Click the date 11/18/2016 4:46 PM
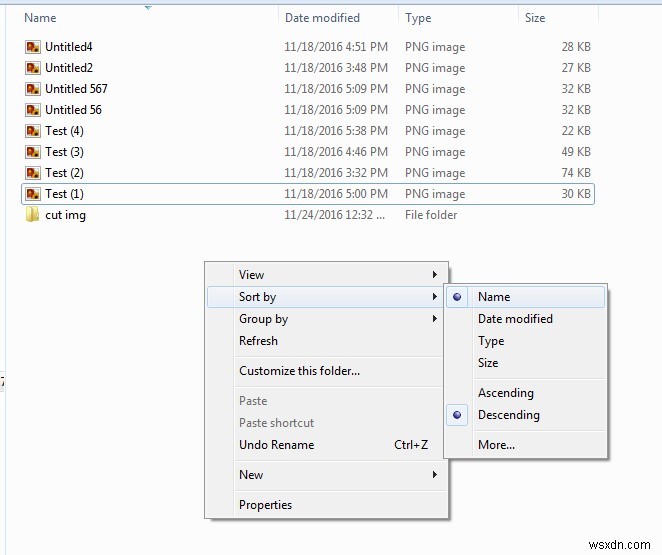This screenshot has height=555, width=662. click(x=336, y=152)
